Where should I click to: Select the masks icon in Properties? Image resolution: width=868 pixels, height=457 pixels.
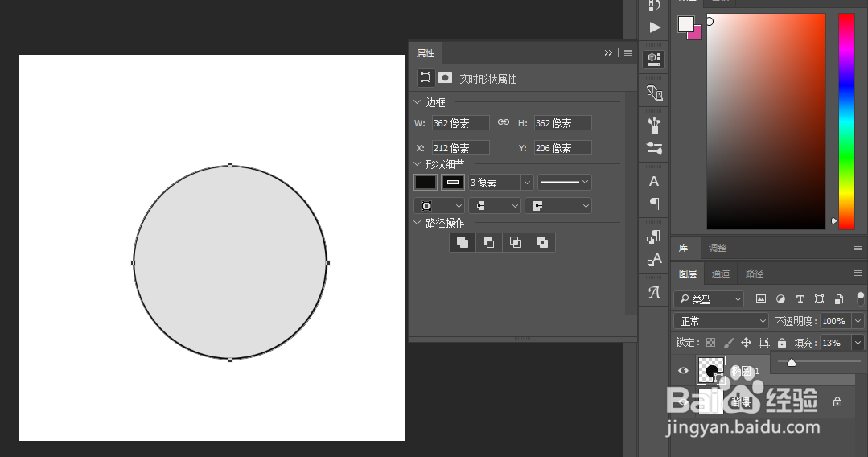(445, 77)
